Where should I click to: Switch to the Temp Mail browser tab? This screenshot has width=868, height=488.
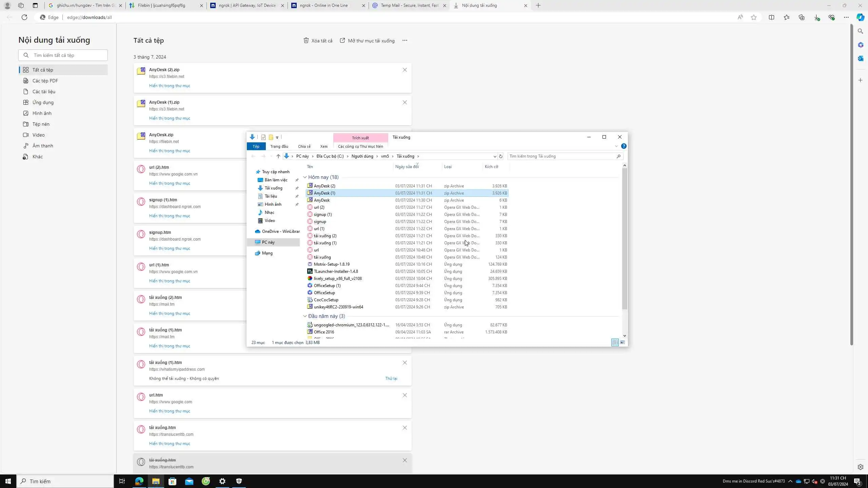click(409, 5)
